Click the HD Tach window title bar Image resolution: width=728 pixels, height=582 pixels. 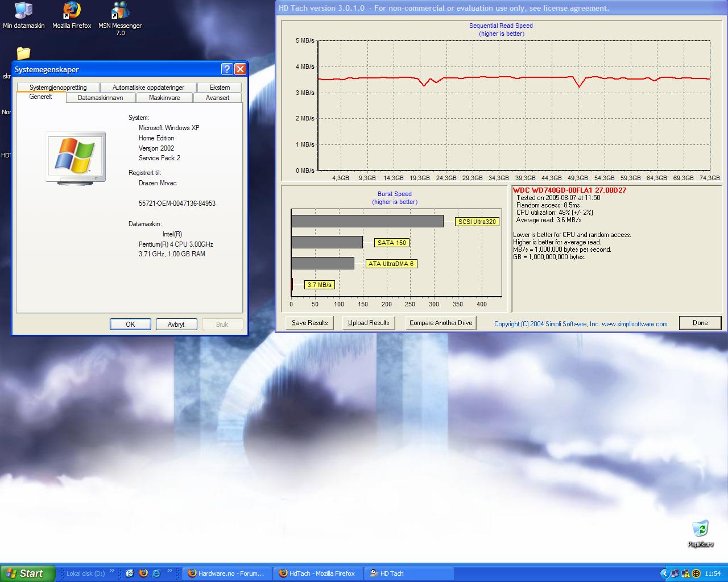[501, 8]
